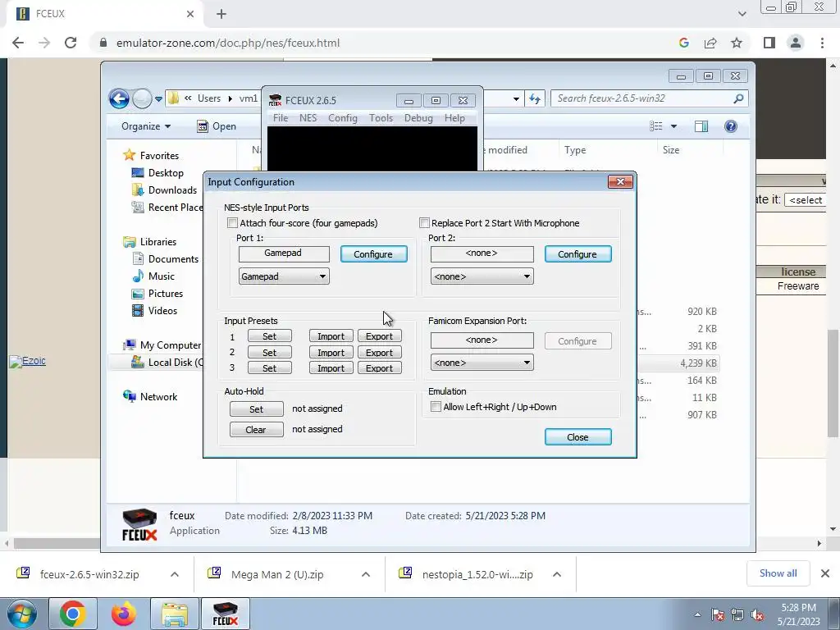Click the Chrome back arrow icon
The height and width of the screenshot is (630, 840).
(x=18, y=43)
